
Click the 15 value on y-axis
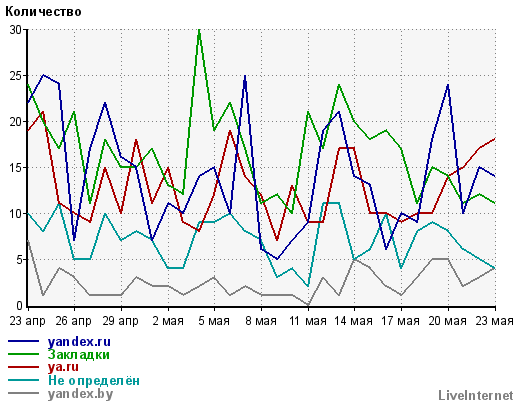(16, 168)
